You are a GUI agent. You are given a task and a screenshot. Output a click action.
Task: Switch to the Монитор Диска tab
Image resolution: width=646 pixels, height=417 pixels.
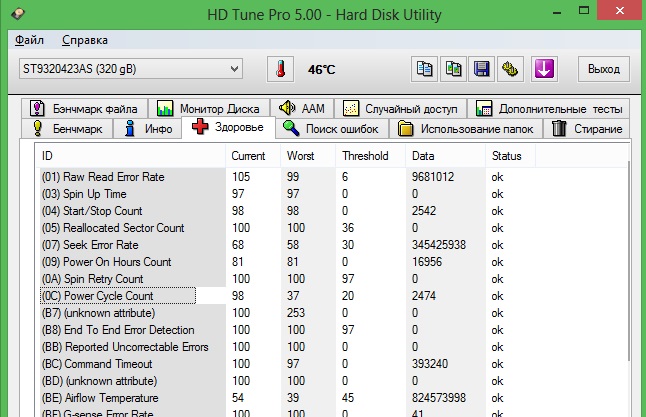pos(208,109)
